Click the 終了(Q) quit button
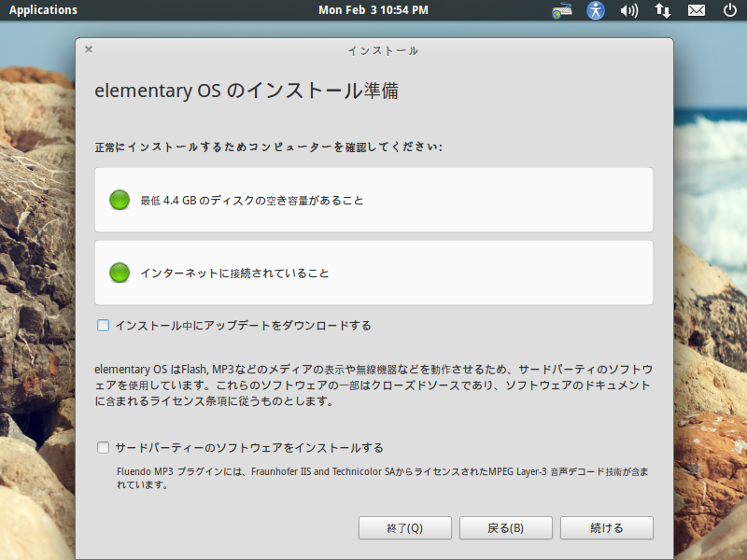 click(x=405, y=528)
